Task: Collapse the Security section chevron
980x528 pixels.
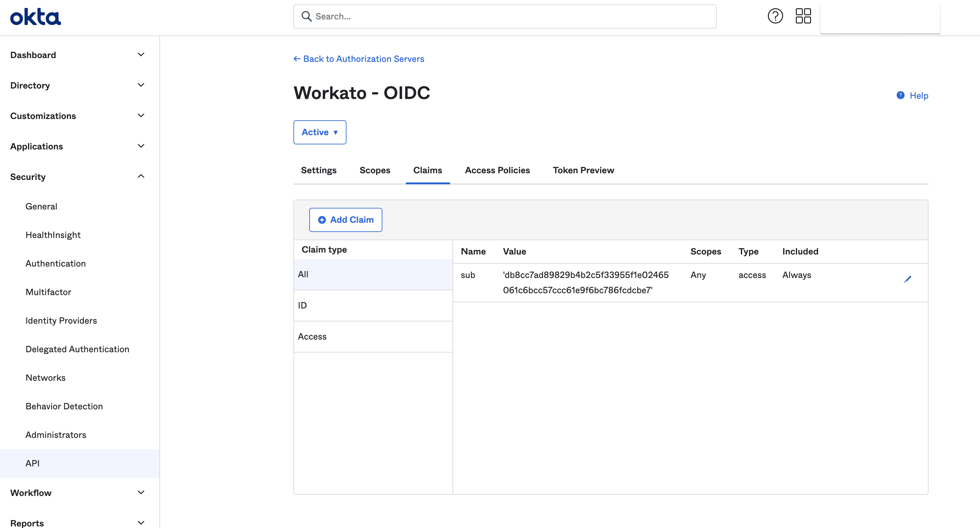Action: pos(141,176)
